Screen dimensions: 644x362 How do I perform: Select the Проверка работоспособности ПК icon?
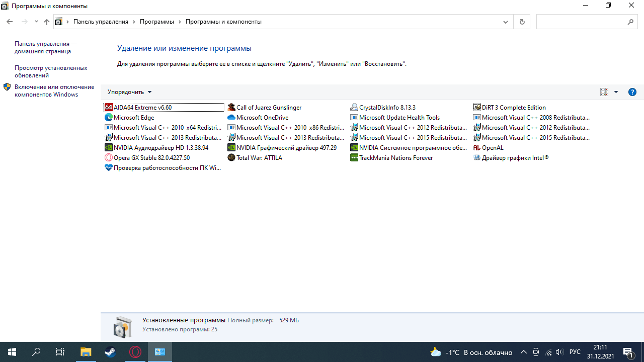click(x=108, y=167)
